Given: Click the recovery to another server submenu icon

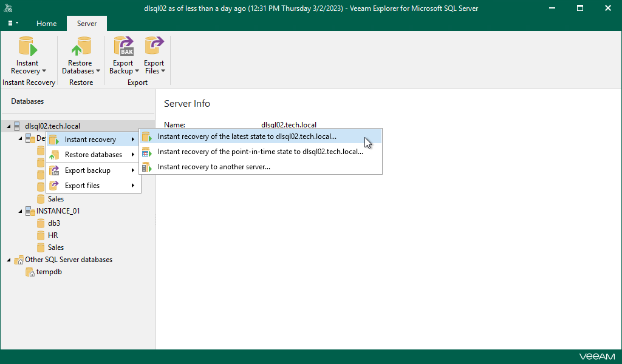Looking at the screenshot, I should click(x=147, y=167).
